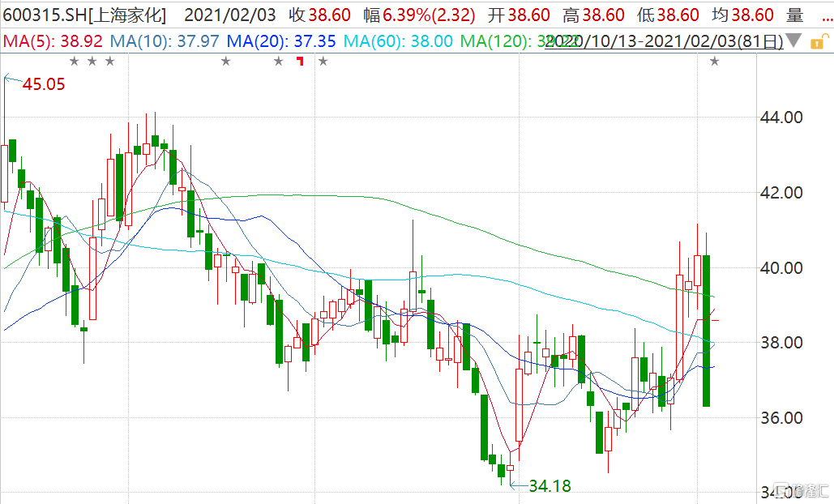834x504 pixels.
Task: Select the MA(5): 38.92 indicator label
Action: (53, 41)
